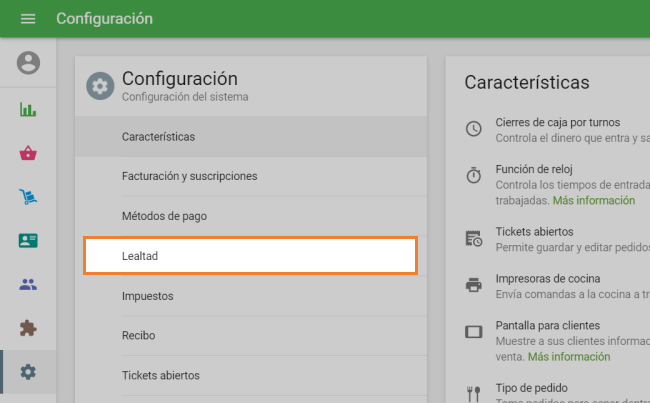Open the sales reports chart icon
Screen dimensions: 650x403
point(28,109)
